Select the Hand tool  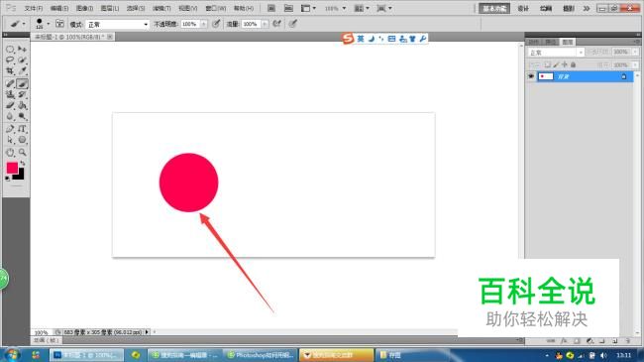click(x=10, y=152)
